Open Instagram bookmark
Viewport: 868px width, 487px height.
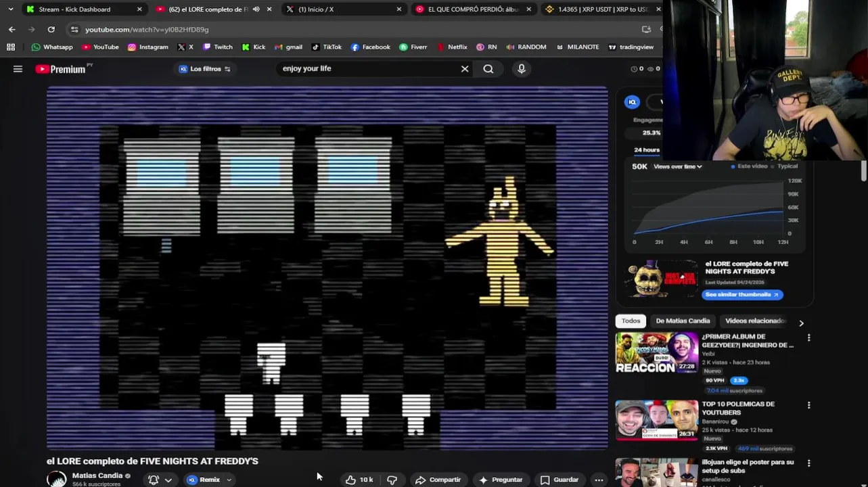pos(147,47)
